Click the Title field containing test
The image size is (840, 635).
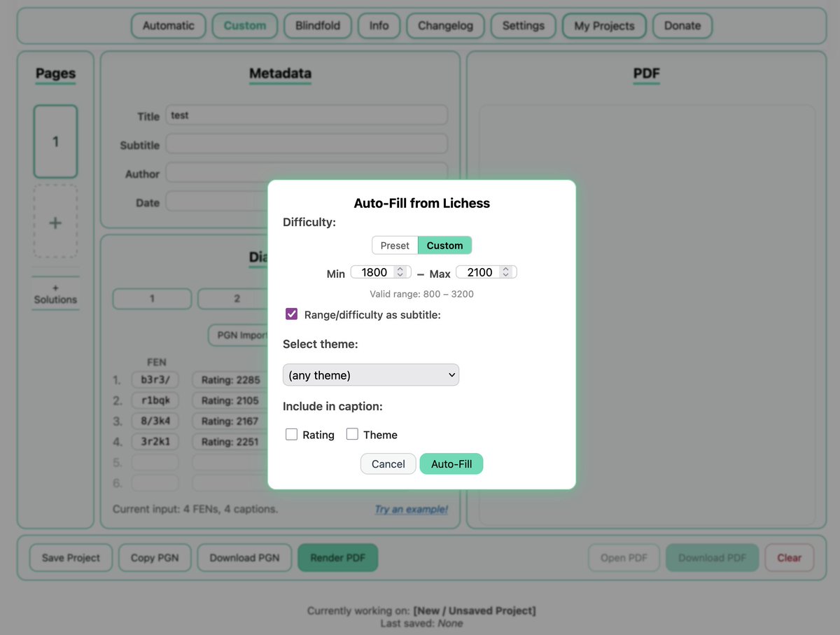tap(307, 116)
